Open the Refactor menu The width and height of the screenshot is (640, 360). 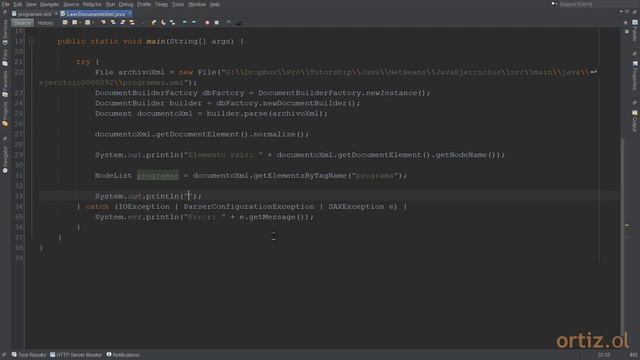pyautogui.click(x=92, y=4)
